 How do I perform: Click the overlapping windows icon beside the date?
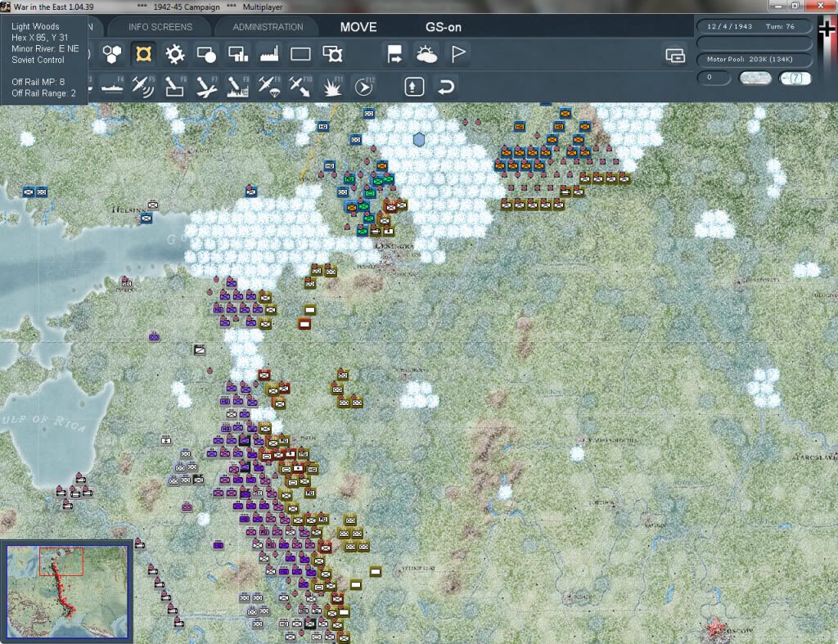[675, 55]
